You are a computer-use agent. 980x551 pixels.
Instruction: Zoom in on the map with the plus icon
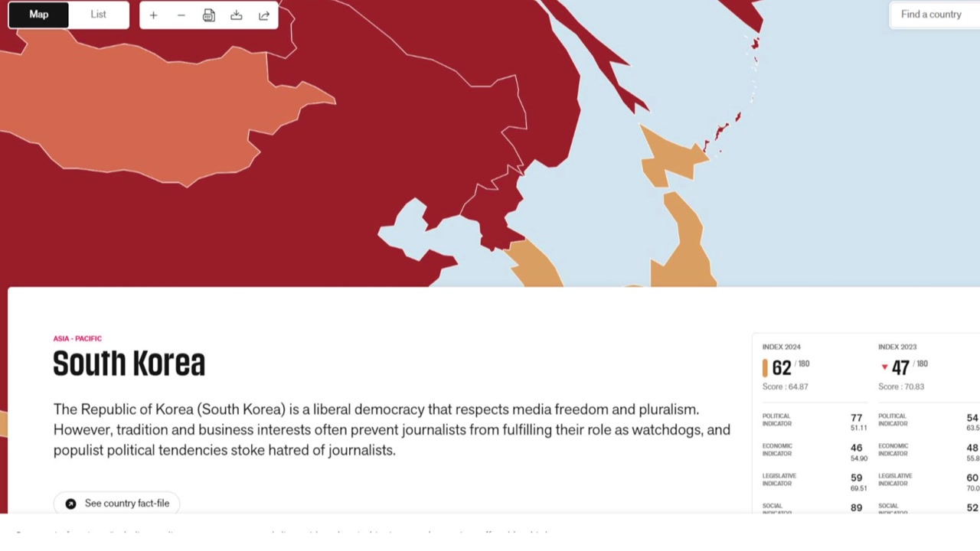153,15
